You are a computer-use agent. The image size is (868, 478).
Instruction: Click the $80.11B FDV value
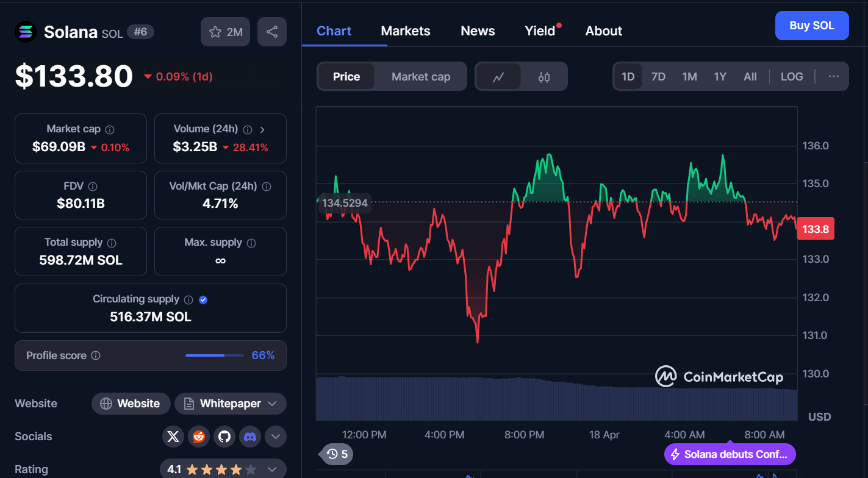(81, 204)
